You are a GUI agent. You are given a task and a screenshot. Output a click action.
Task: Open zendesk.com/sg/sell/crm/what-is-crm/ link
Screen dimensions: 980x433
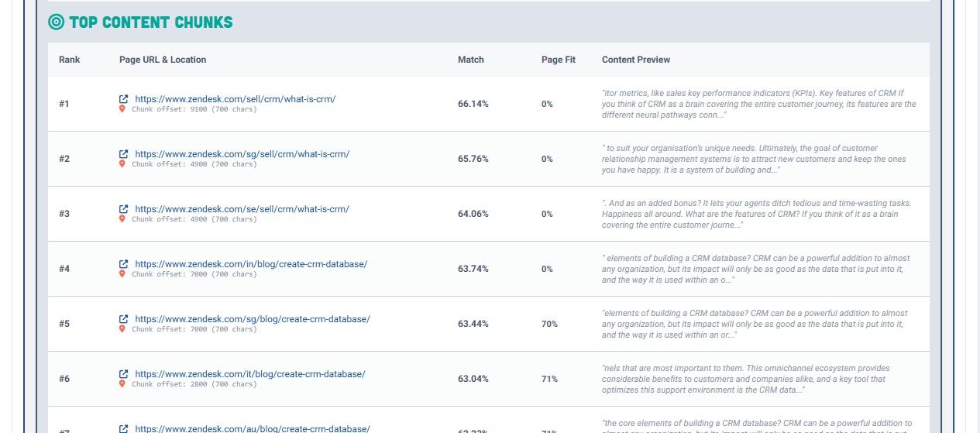[242, 154]
